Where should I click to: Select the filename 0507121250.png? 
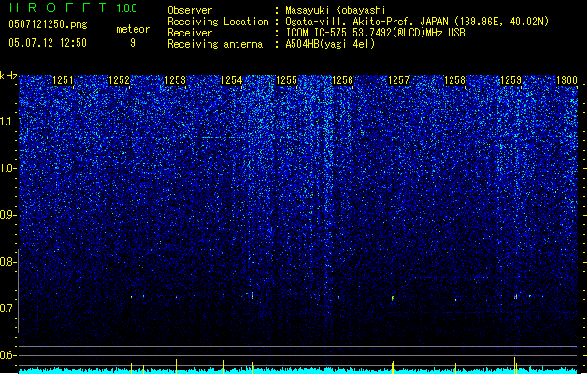point(48,24)
